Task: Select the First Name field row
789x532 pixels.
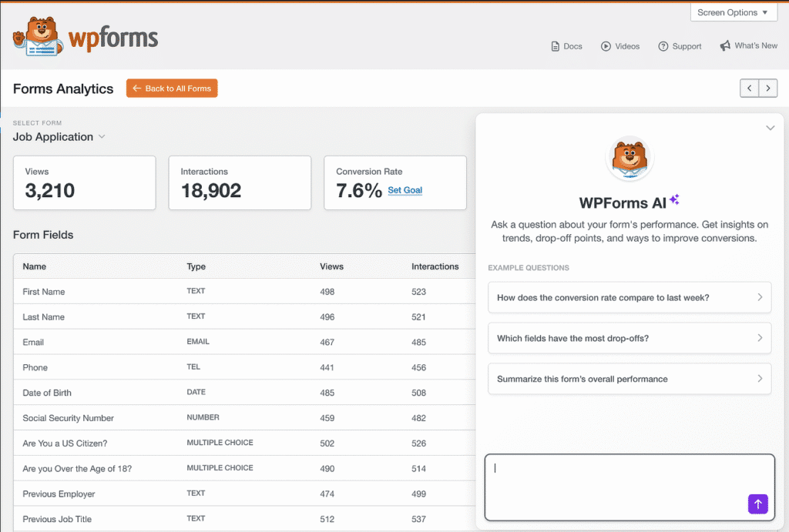Action: pyautogui.click(x=244, y=292)
